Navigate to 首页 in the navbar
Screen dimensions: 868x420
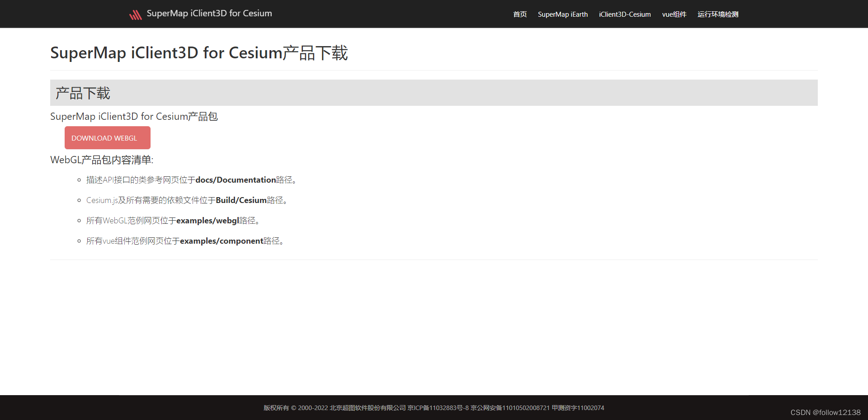coord(519,14)
